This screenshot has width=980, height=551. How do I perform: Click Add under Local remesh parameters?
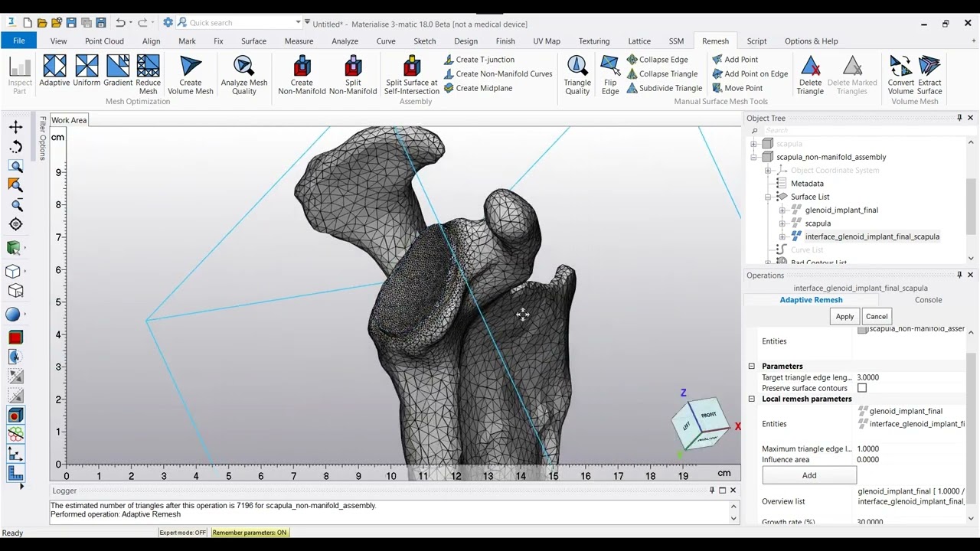click(809, 475)
